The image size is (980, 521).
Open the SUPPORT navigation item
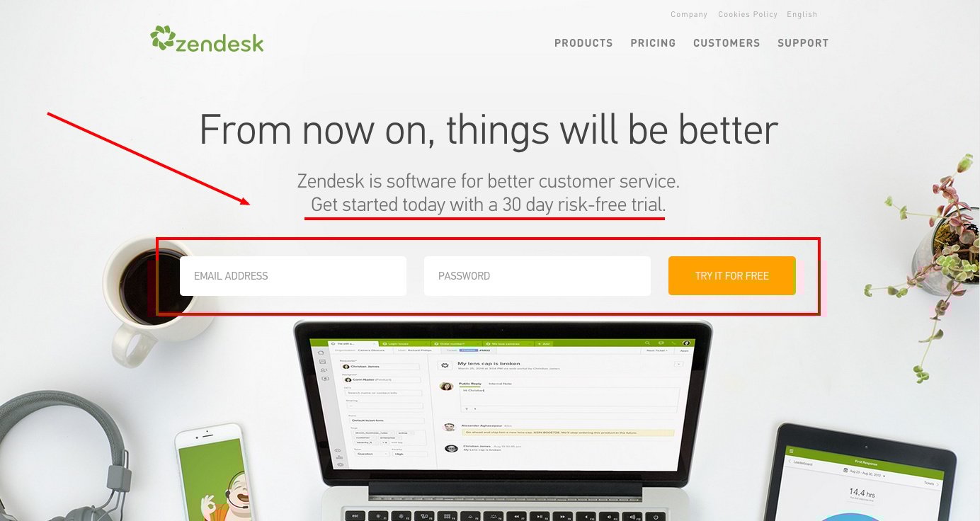[x=803, y=43]
